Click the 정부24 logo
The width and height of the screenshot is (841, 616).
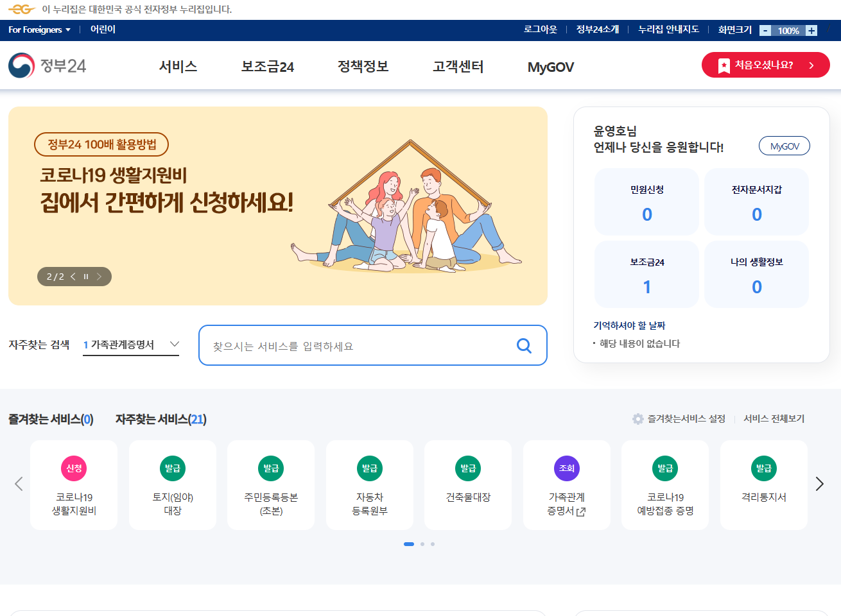coord(47,65)
